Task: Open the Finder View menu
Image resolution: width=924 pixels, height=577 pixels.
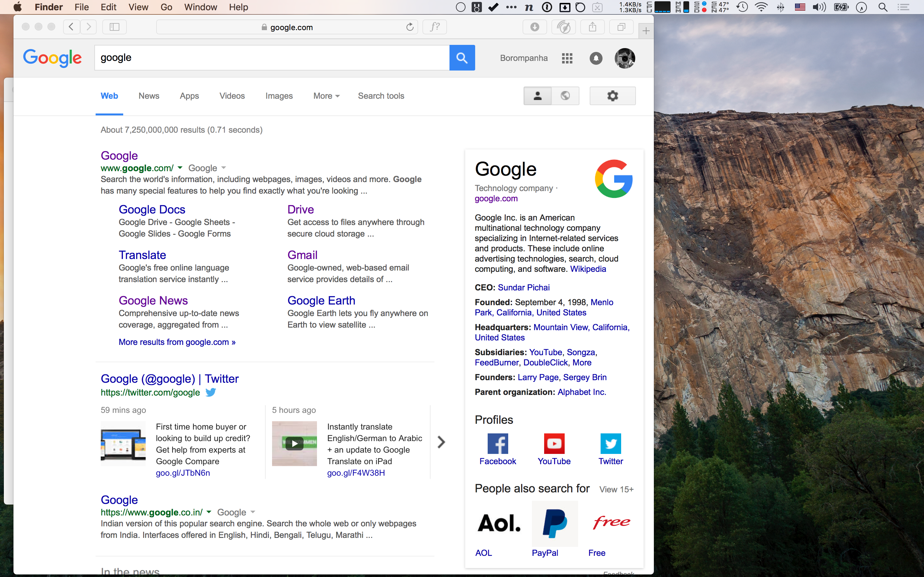Action: [x=138, y=7]
